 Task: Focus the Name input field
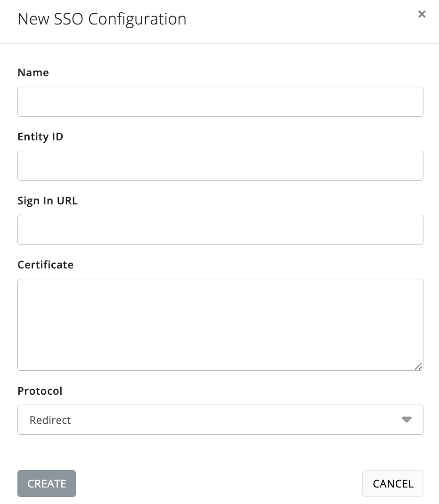(220, 102)
